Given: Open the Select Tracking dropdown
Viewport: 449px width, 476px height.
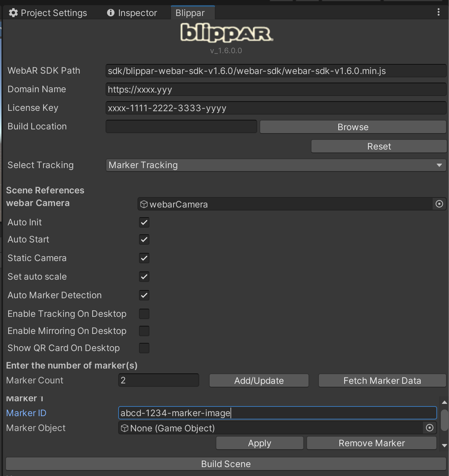Looking at the screenshot, I should coord(276,165).
